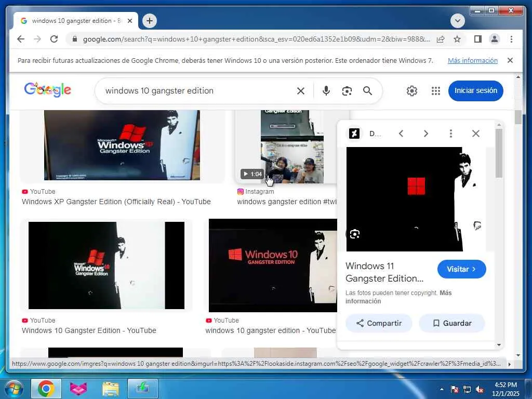Open the Chrome profile avatar

click(x=495, y=39)
